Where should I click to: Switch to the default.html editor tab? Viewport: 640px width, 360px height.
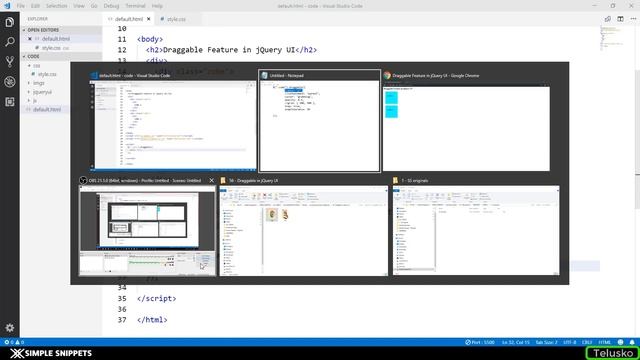[x=129, y=19]
